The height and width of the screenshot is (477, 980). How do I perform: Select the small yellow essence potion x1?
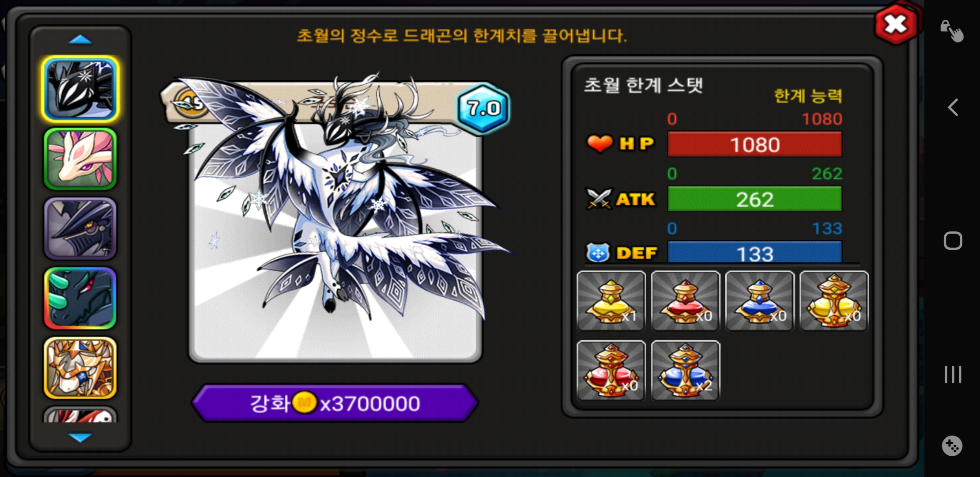(611, 301)
